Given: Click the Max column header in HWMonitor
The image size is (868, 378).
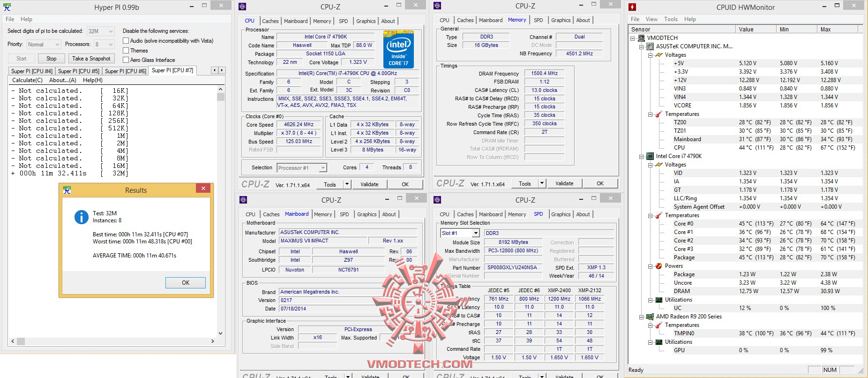Looking at the screenshot, I should tap(837, 29).
